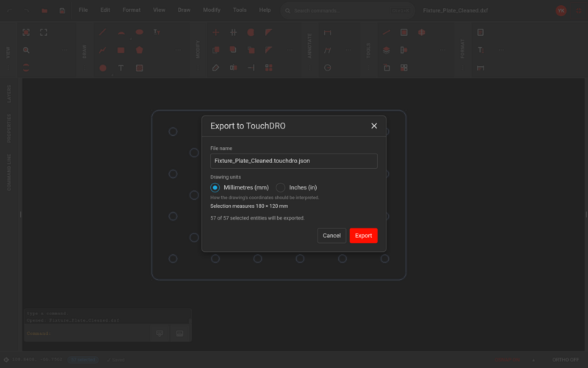Image resolution: width=588 pixels, height=368 pixels.
Task: Close the Export to TouchDRO dialog
Action: pos(374,126)
